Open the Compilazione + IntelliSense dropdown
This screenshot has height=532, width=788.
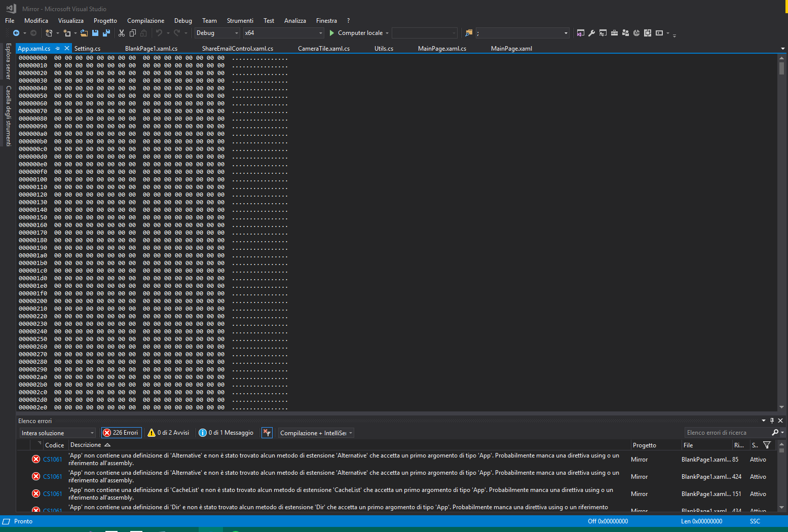316,433
